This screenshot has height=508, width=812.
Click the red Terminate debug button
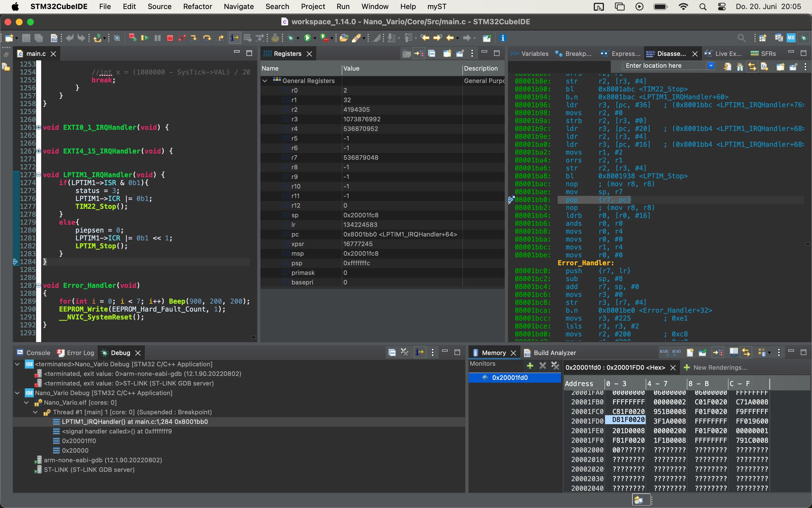[170, 38]
